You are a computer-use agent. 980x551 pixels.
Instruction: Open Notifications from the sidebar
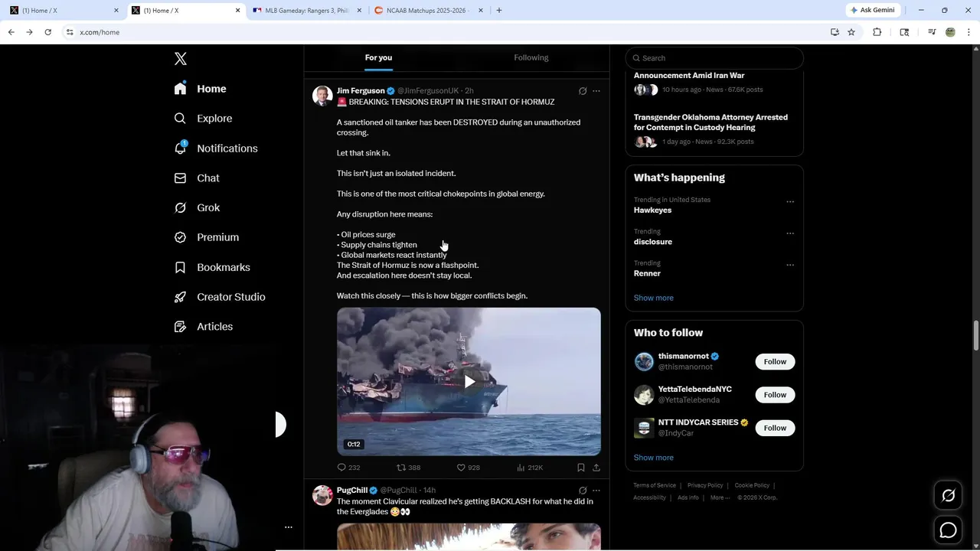coord(216,148)
